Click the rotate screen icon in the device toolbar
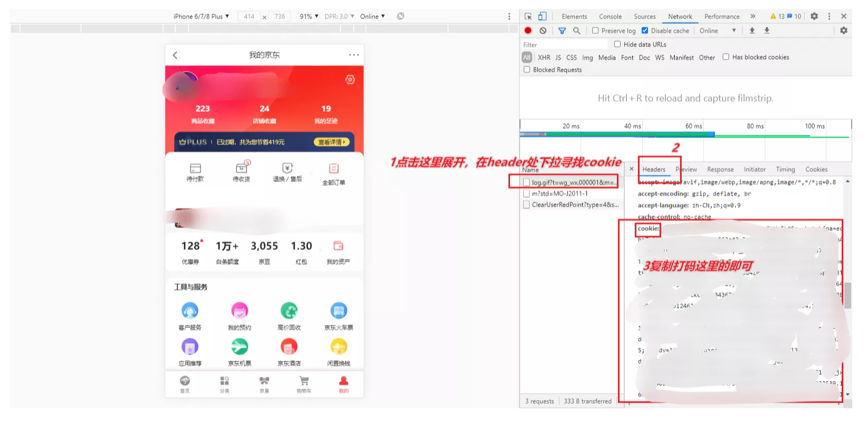The width and height of the screenshot is (868, 421). pos(401,16)
